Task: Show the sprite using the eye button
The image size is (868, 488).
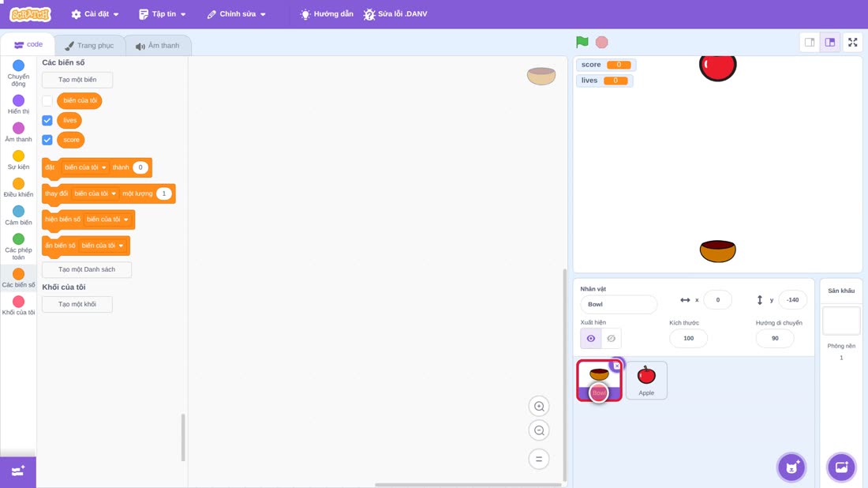Action: pos(591,339)
